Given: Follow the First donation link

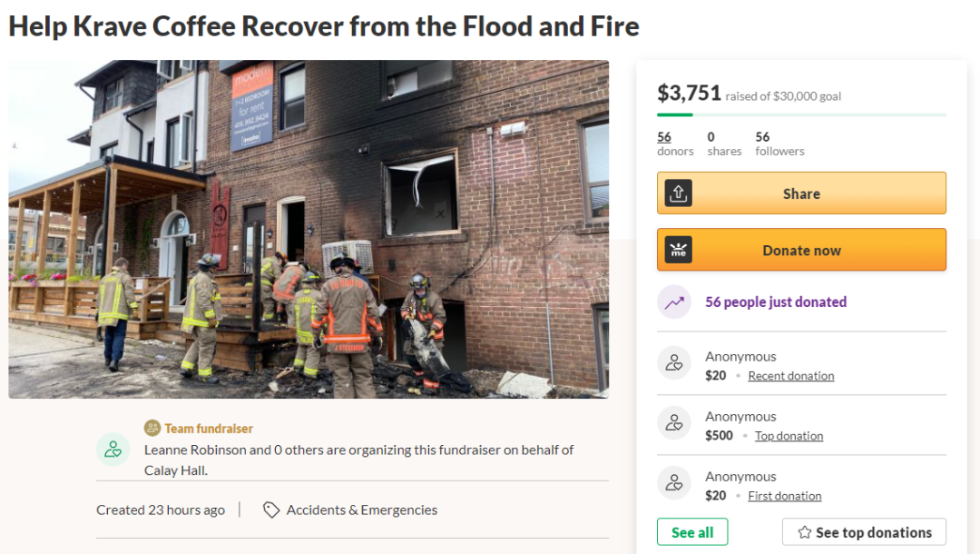Looking at the screenshot, I should 784,496.
